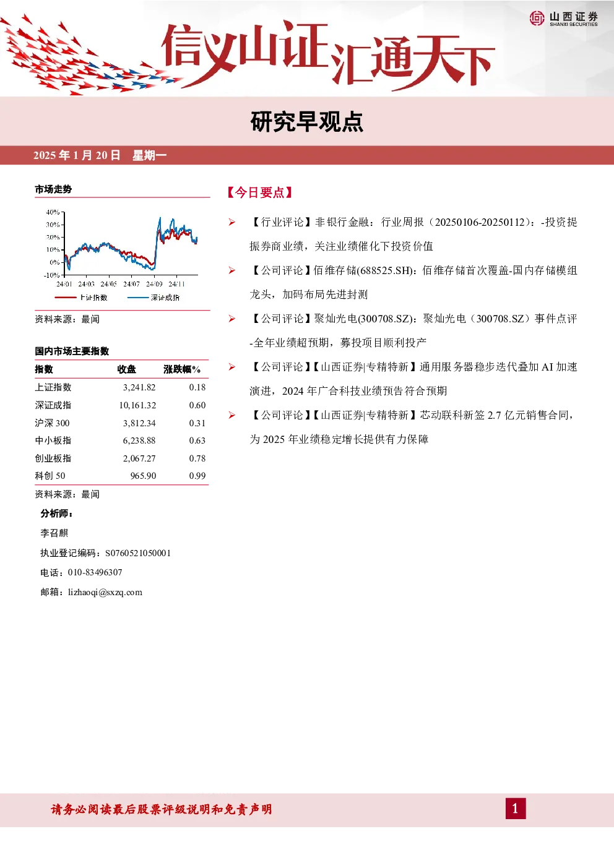Image resolution: width=614 pixels, height=868 pixels.
Task: Click the 创业板指 row label
Action: coord(53,458)
